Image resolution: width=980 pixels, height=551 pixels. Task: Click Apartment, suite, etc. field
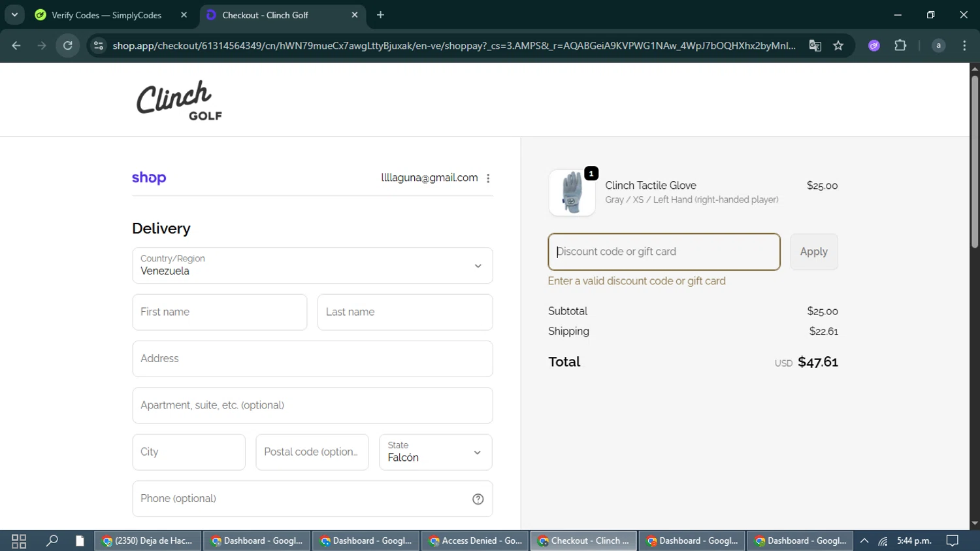pyautogui.click(x=312, y=405)
